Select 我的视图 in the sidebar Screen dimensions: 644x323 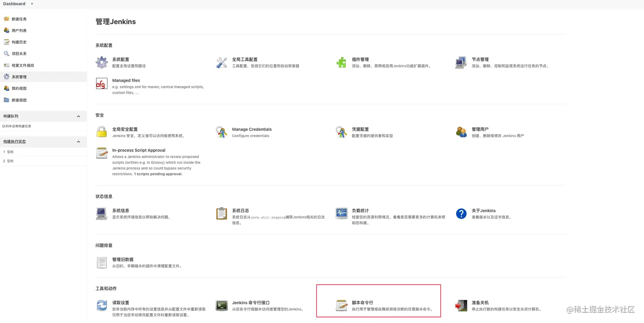pos(19,89)
